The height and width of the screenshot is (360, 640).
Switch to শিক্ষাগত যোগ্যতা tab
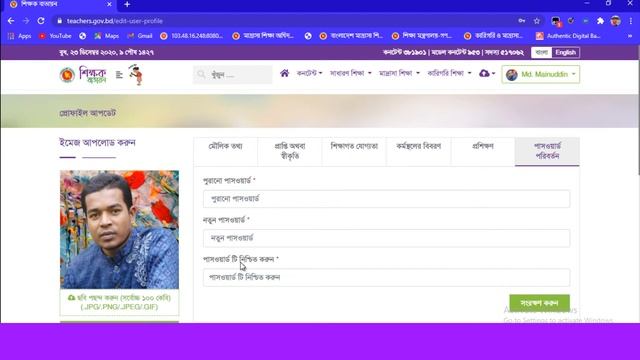tap(354, 151)
